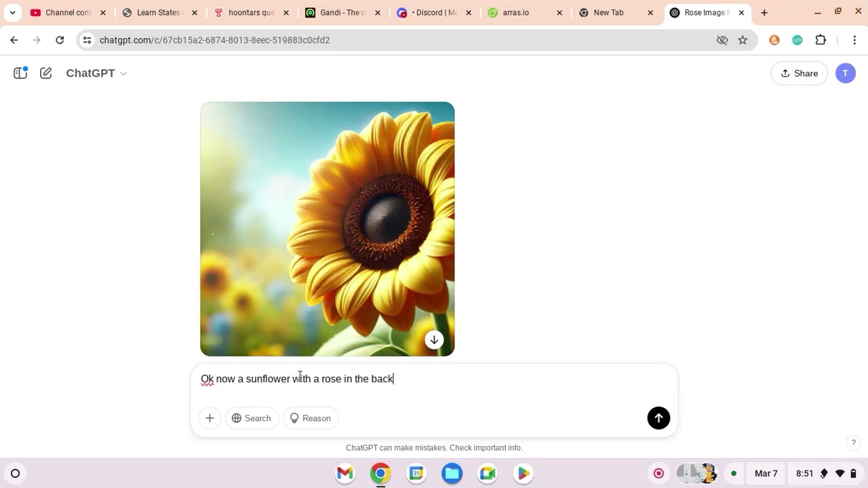This screenshot has width=868, height=488.
Task: Toggle the Reason option
Action: pos(311,418)
